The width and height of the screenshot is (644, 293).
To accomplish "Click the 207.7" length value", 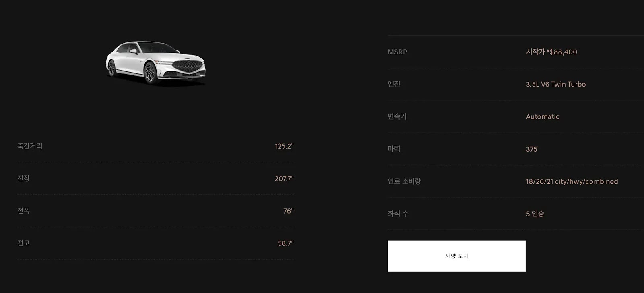I will 284,179.
